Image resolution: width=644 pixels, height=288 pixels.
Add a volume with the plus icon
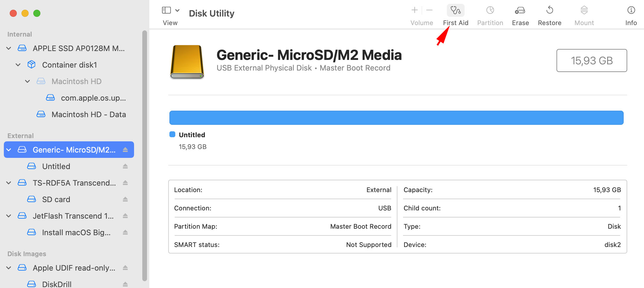(415, 10)
